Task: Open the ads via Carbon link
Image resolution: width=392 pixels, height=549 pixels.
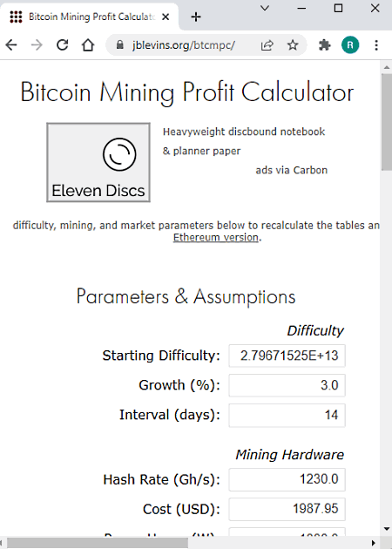Action: click(292, 170)
